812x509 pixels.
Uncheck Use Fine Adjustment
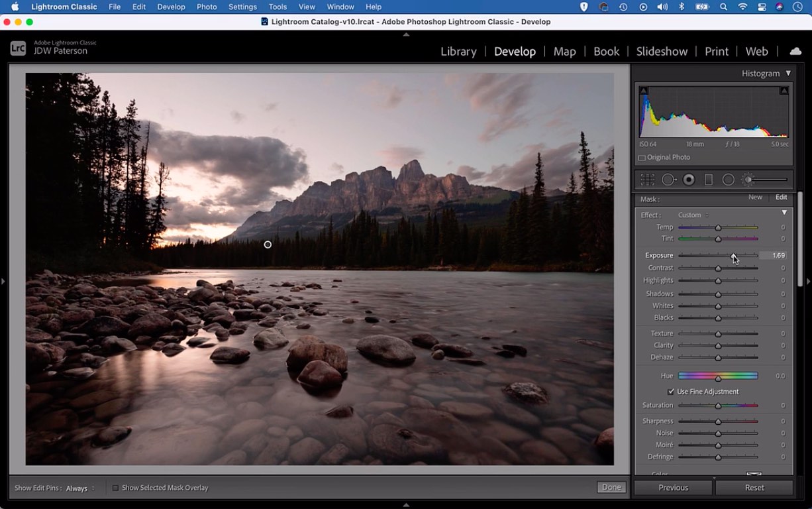(x=671, y=391)
